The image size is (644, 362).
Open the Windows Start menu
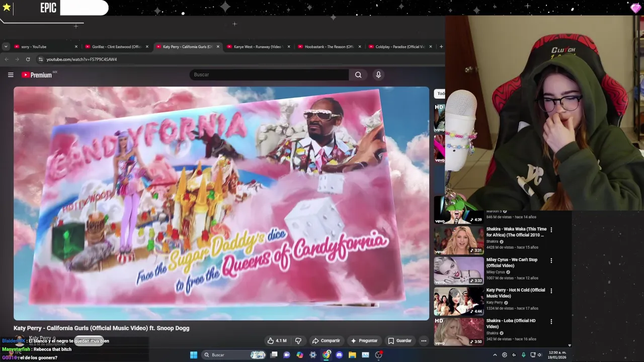(194, 355)
